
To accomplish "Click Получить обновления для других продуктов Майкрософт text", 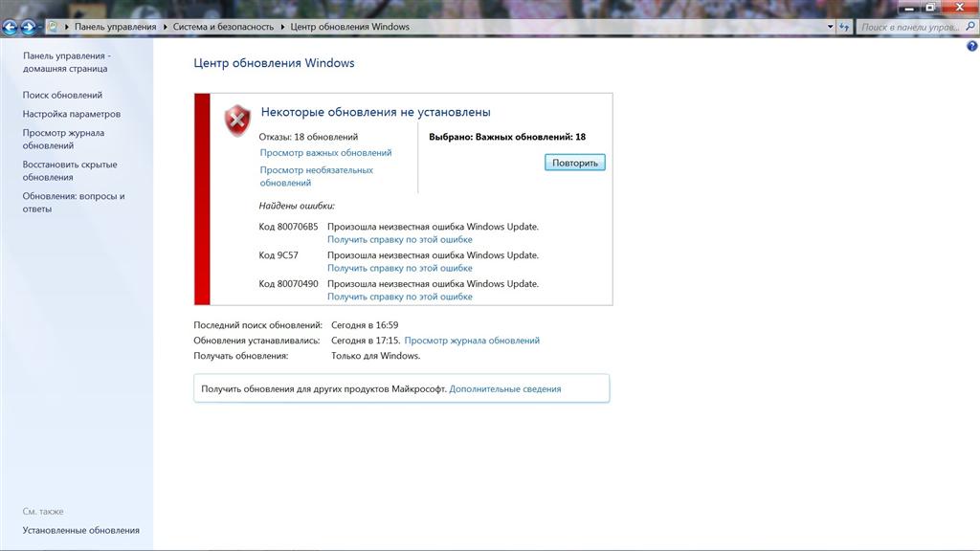I will [x=323, y=388].
